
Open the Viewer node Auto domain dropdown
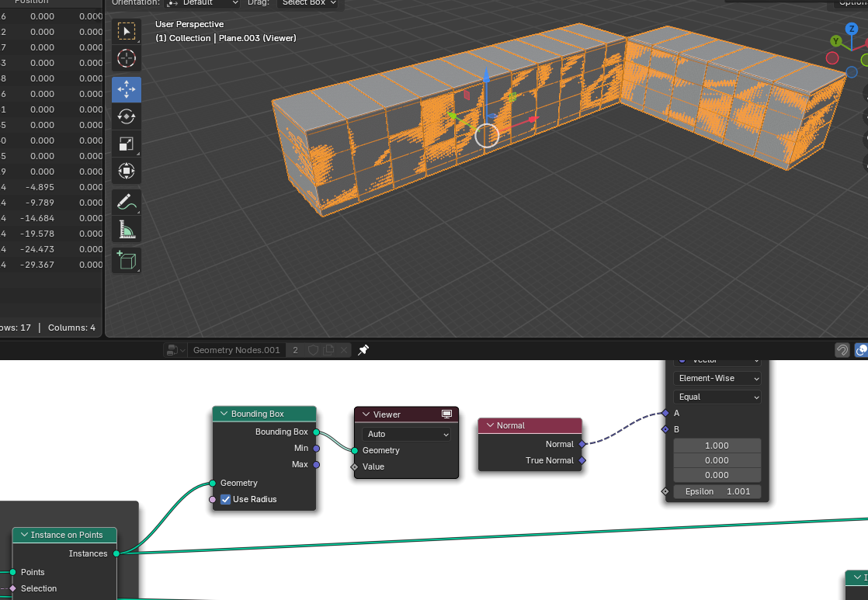(x=406, y=434)
